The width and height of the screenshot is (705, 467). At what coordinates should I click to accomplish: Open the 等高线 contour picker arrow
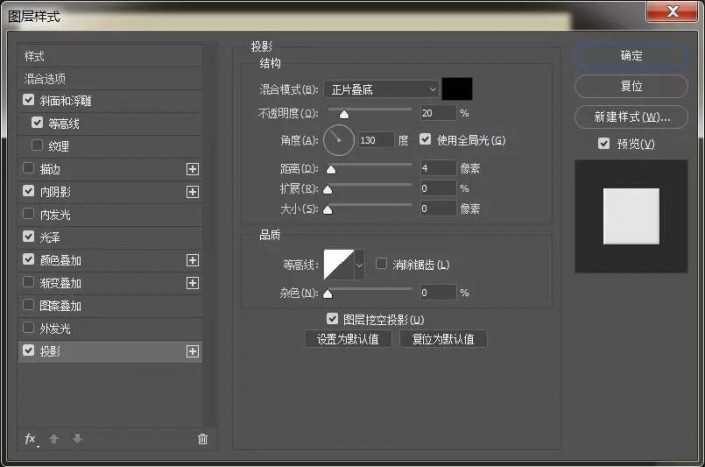tap(360, 264)
